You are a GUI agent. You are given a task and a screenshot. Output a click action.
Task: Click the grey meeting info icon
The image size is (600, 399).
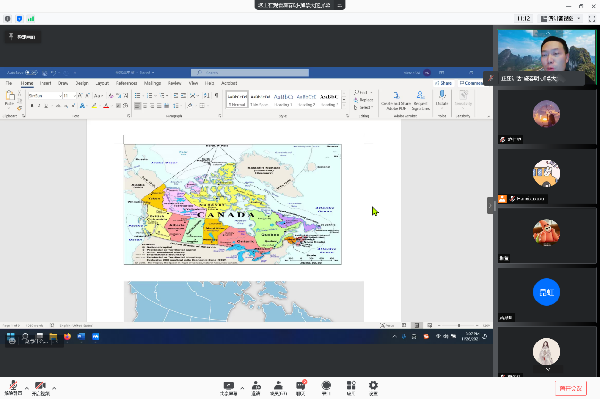8,18
